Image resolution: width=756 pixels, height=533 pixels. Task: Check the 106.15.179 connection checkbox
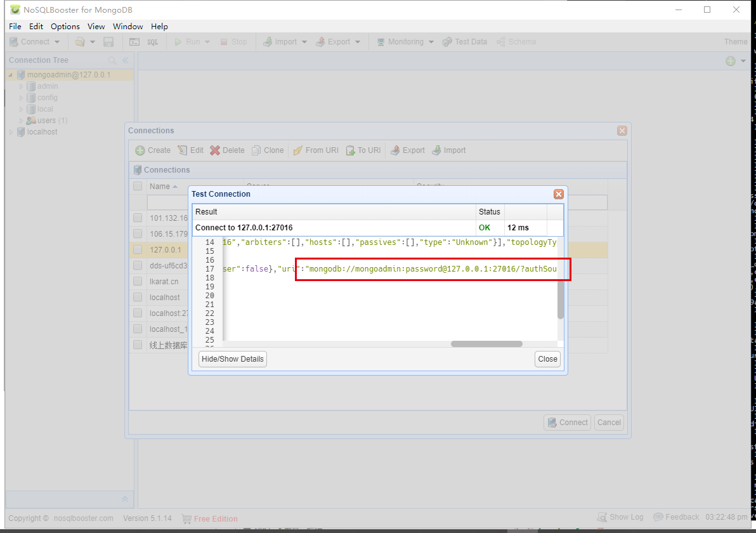tap(138, 234)
